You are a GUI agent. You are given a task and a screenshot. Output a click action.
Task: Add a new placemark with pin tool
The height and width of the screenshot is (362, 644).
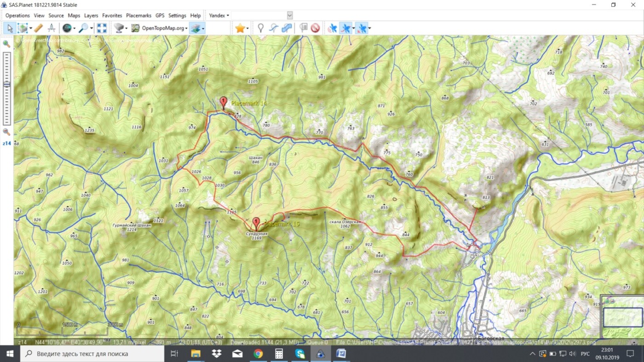coord(260,28)
